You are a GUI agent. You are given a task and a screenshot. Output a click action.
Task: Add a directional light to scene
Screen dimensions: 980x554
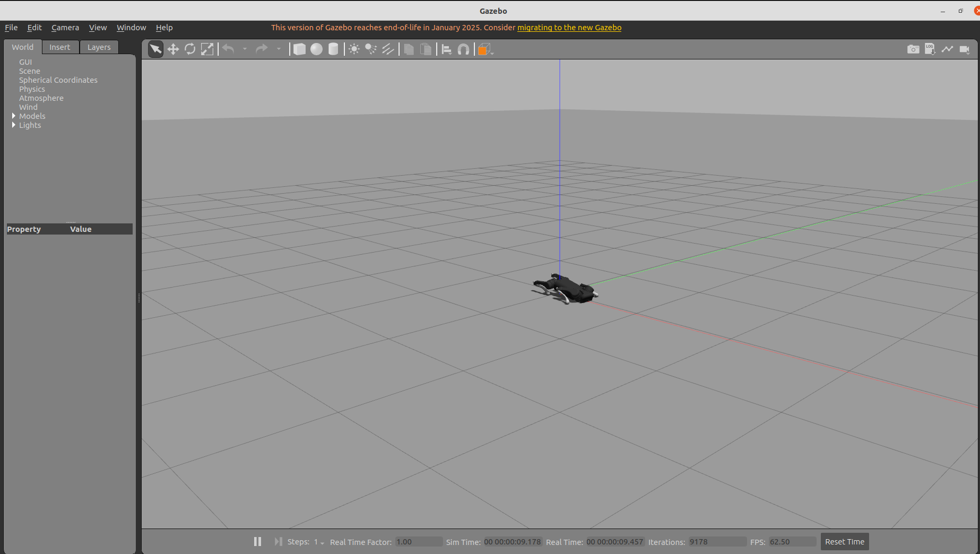[x=388, y=49]
